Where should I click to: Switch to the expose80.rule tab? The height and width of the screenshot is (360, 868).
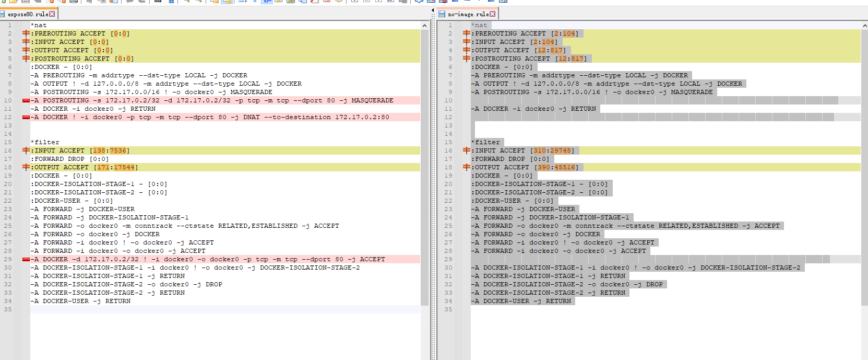(x=28, y=14)
